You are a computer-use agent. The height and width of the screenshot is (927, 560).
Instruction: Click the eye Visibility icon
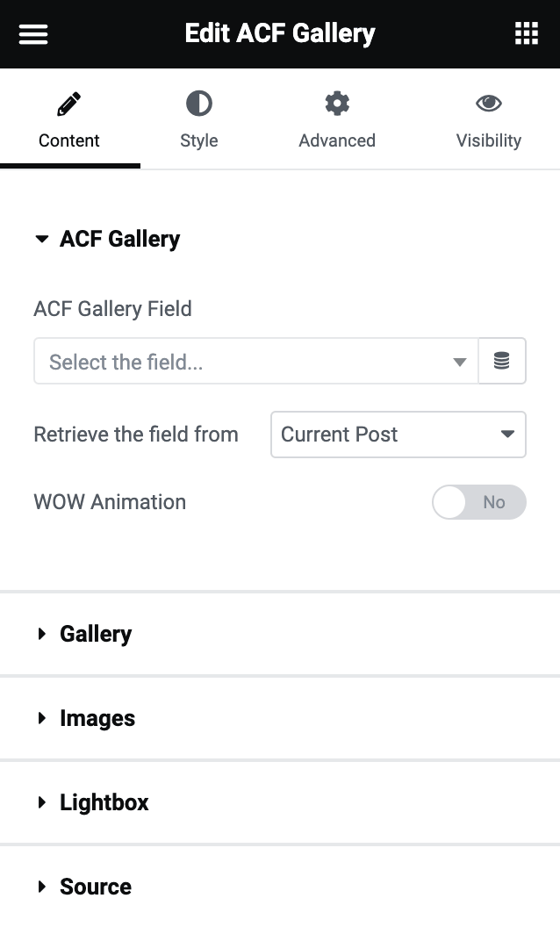click(x=489, y=103)
